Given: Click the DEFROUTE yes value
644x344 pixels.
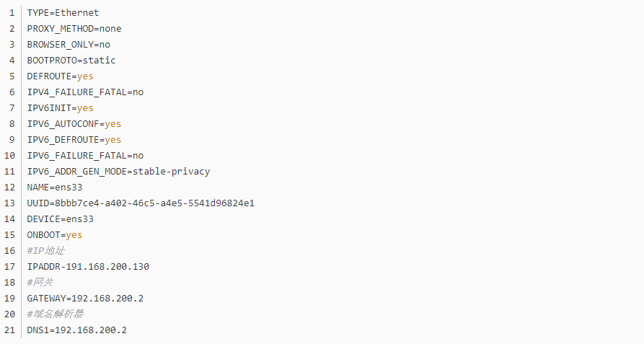Looking at the screenshot, I should 85,76.
